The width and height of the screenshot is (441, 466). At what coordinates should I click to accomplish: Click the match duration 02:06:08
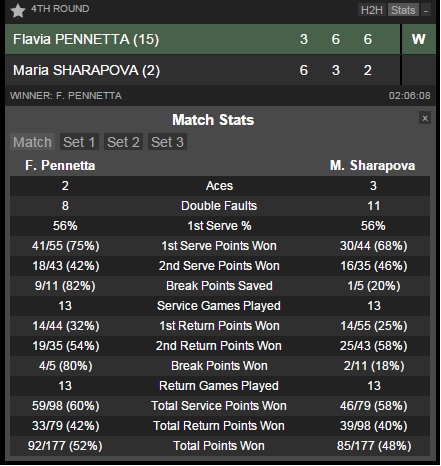pyautogui.click(x=410, y=96)
